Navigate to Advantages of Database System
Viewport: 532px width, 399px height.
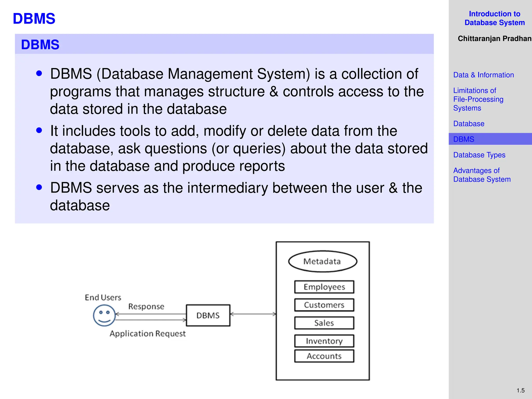[x=482, y=175]
